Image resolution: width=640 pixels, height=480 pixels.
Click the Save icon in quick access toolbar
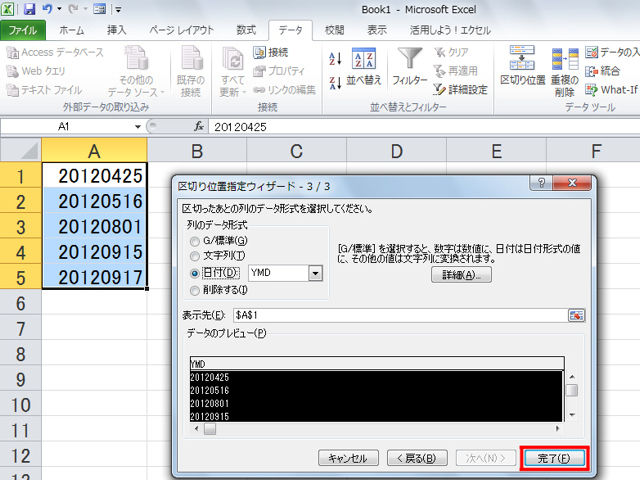click(29, 9)
